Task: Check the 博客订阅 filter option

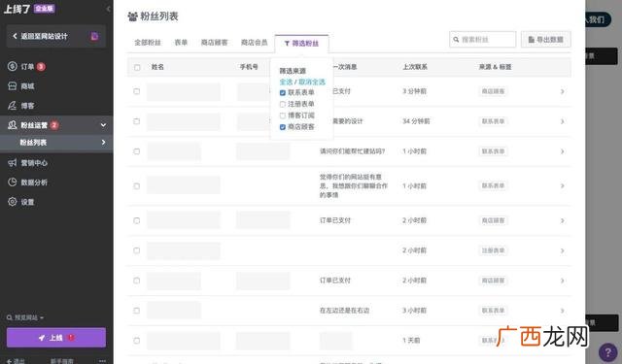Action: coord(283,116)
